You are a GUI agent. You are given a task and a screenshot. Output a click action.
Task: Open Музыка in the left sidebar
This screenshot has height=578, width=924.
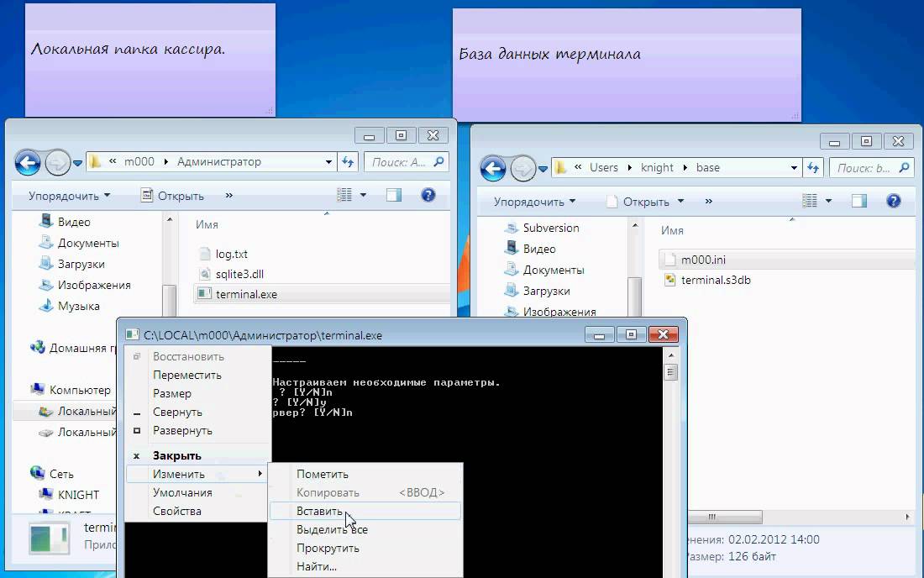78,306
